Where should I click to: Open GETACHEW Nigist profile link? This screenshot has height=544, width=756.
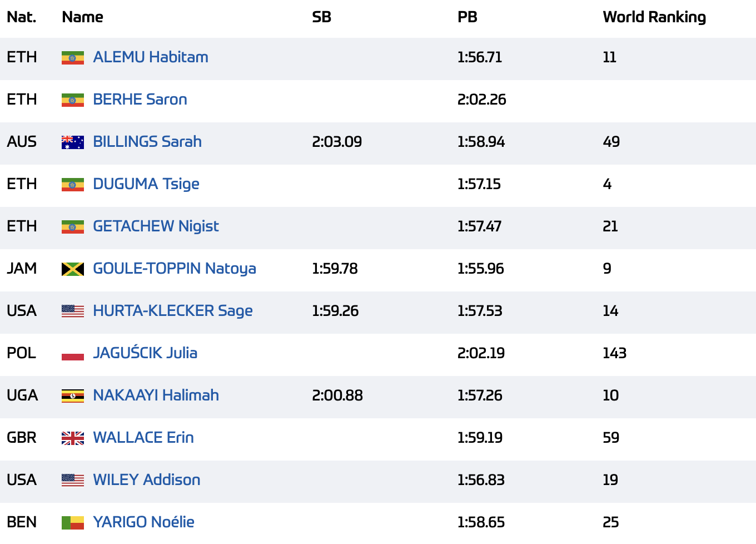[156, 226]
